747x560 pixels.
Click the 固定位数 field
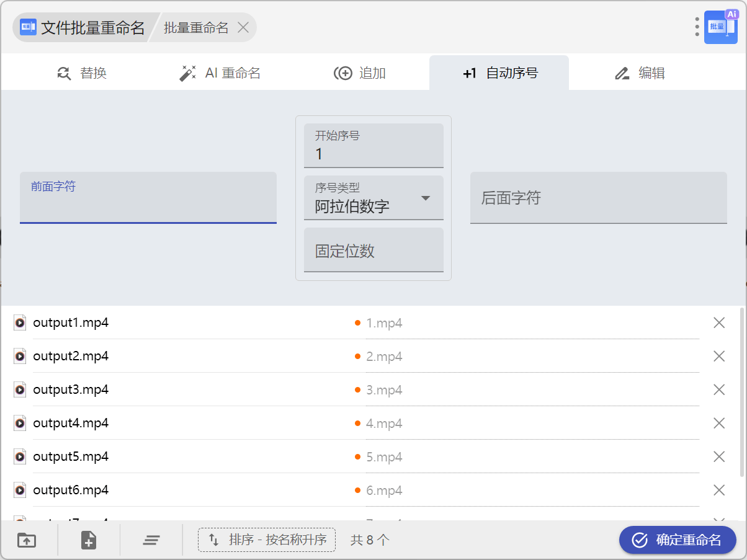coord(373,250)
